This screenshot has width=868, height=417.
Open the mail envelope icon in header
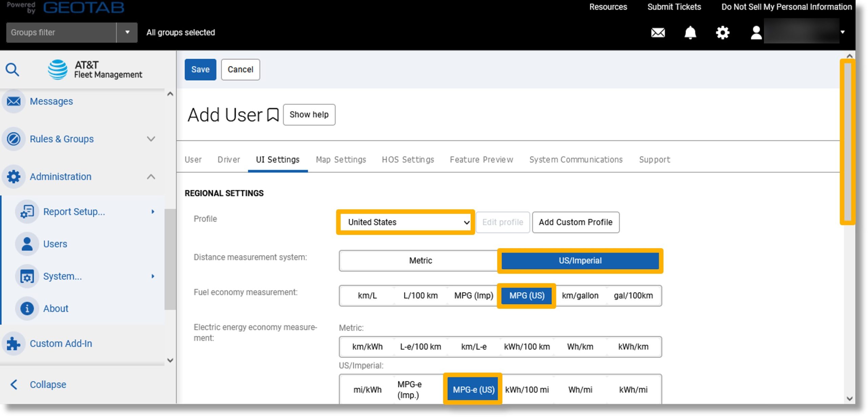[x=658, y=33]
